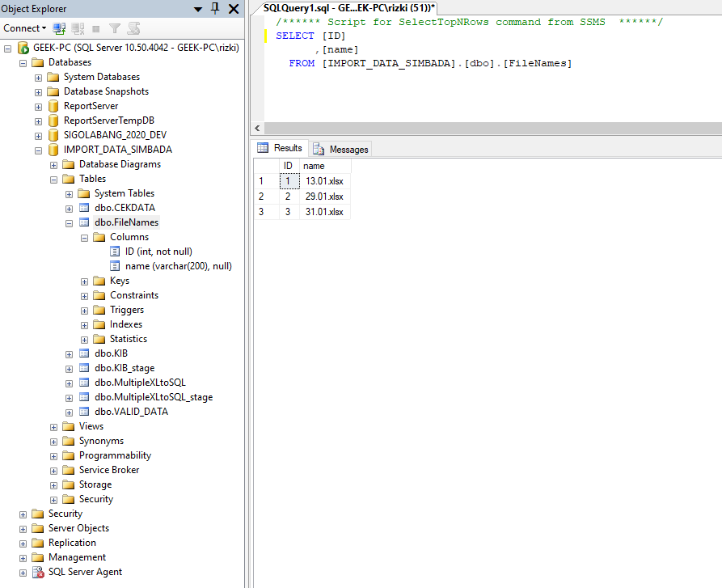722x588 pixels.
Task: Click the Stop toolbar icon
Action: coord(95,29)
